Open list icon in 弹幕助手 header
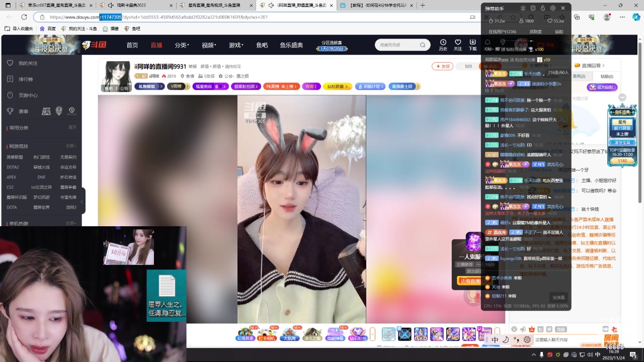The image size is (644, 362). (533, 9)
